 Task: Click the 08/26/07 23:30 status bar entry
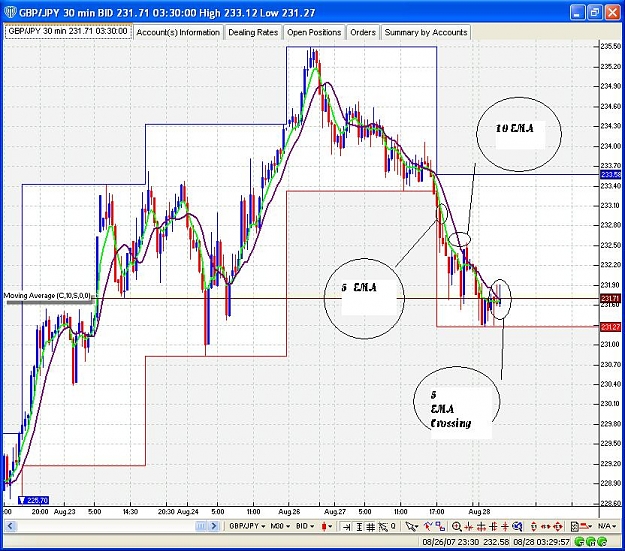(x=450, y=542)
